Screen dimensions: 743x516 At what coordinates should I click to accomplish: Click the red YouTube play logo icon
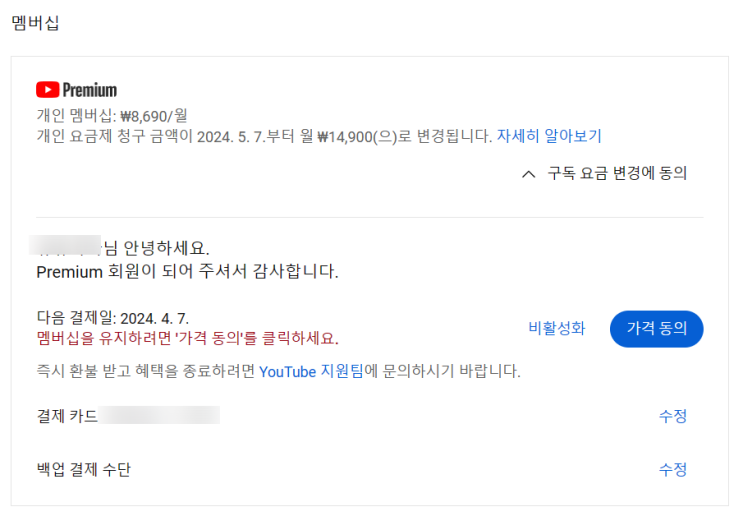click(47, 90)
